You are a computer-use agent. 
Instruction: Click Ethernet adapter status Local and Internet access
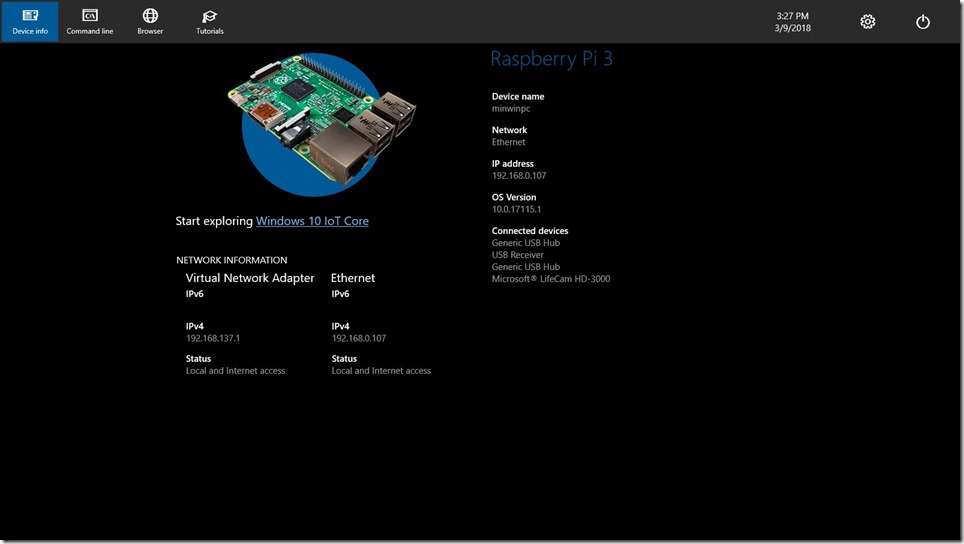[x=381, y=371]
